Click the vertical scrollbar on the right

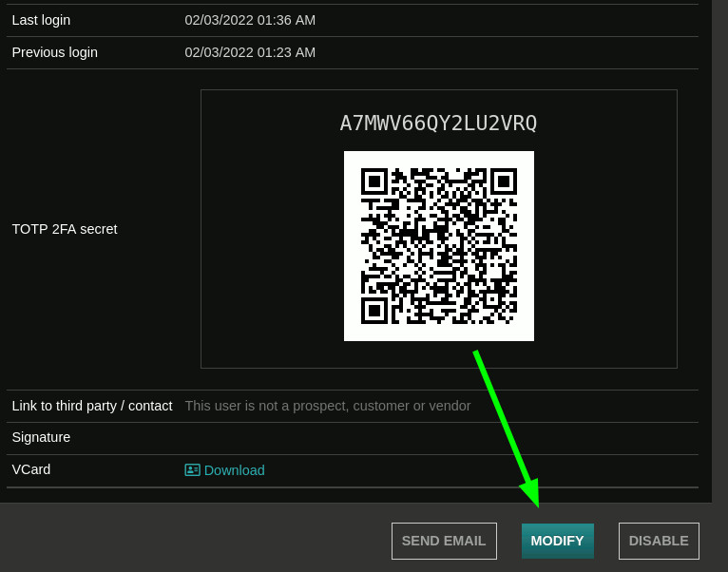pyautogui.click(x=719, y=251)
